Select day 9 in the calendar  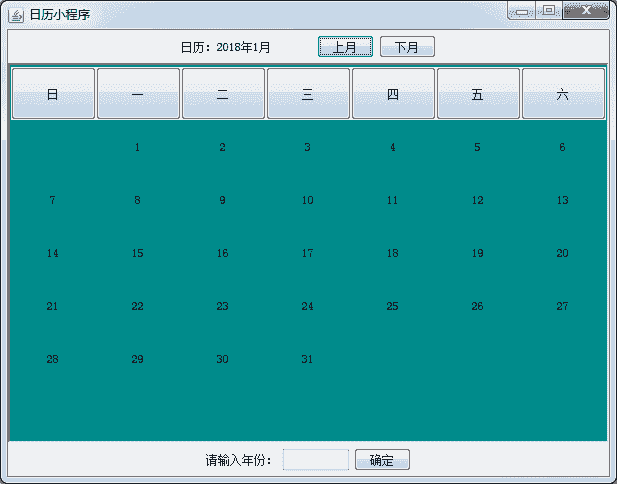click(222, 200)
